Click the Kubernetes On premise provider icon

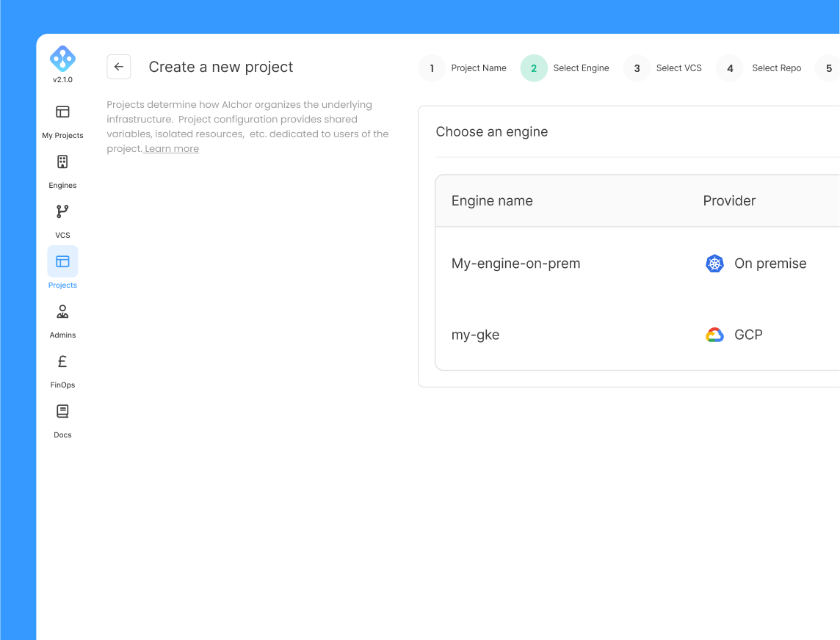714,263
